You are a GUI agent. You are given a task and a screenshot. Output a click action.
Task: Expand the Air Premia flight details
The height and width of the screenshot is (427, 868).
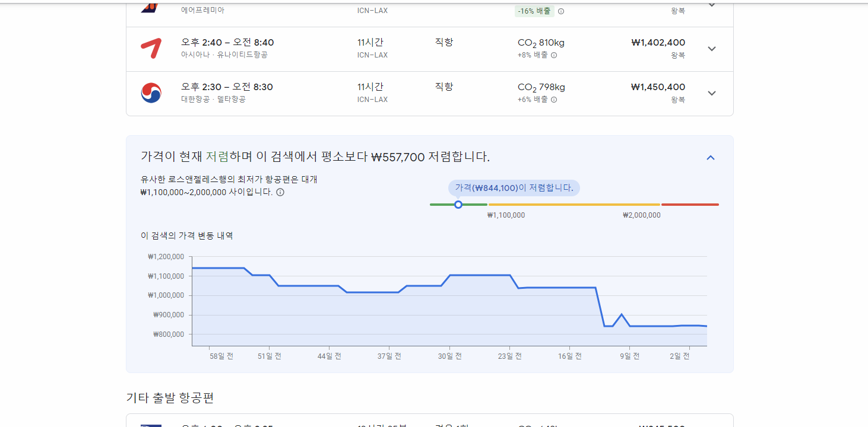coord(711,4)
